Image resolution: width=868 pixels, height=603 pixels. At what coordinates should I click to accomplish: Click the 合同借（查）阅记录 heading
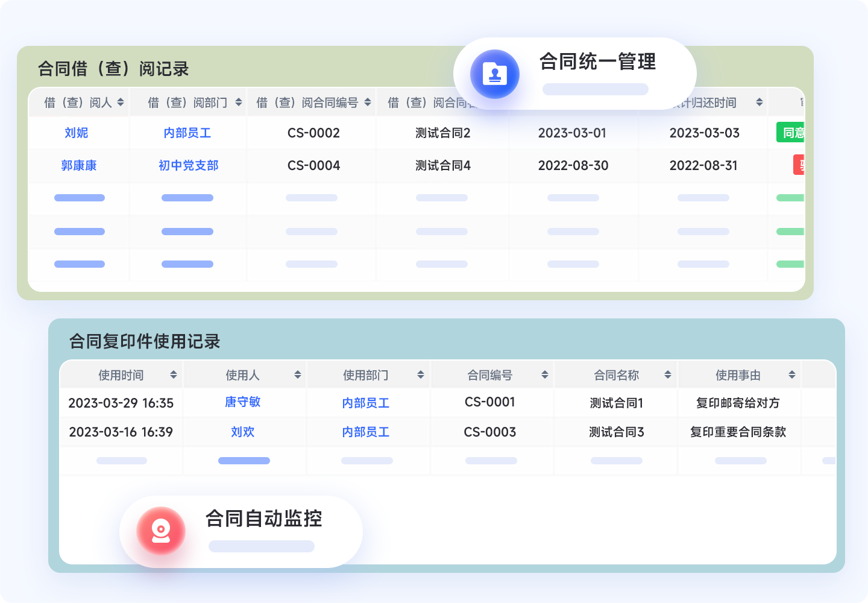point(113,69)
